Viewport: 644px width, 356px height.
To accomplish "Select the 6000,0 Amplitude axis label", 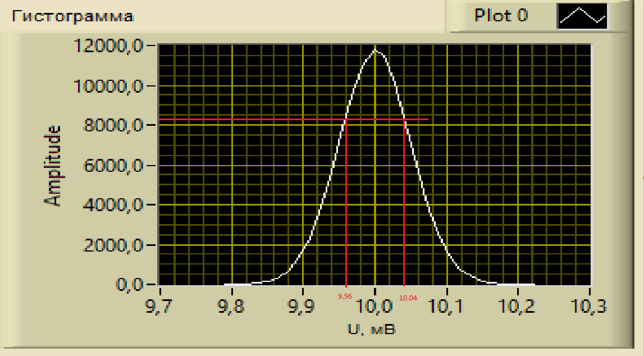I will coord(113,166).
